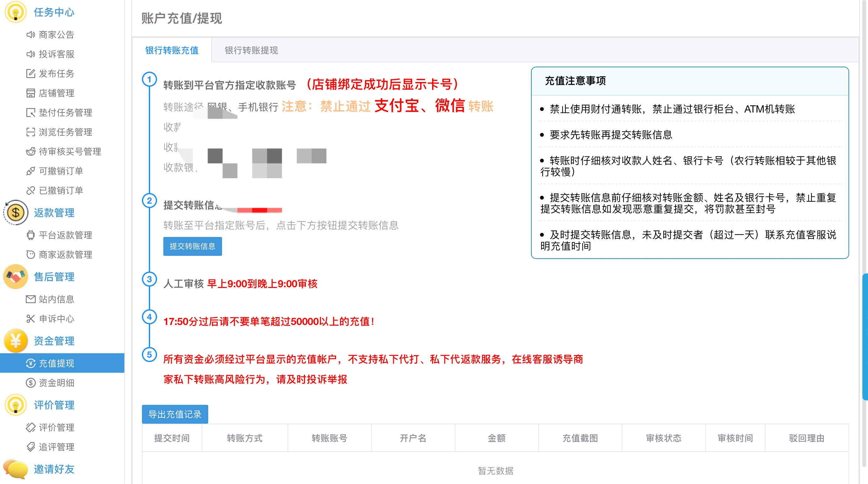Screen dimensions: 868x484
Task: Open 站内信息 menu item
Action: tap(57, 299)
